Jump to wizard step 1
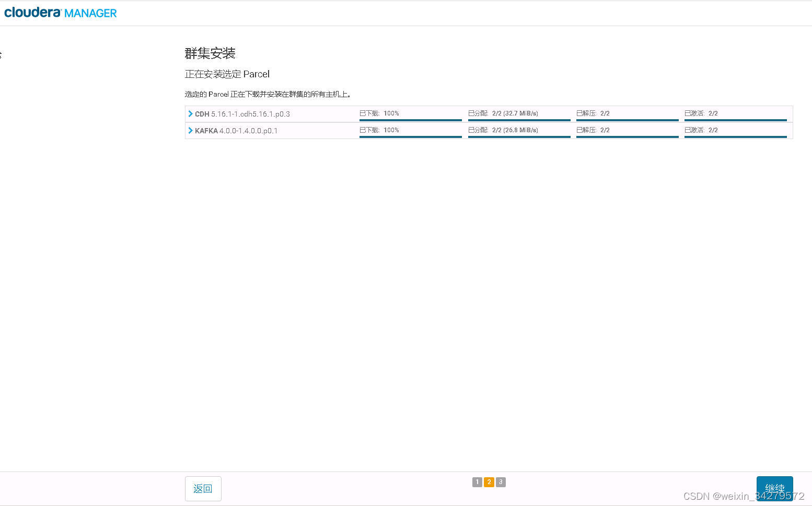 (x=477, y=482)
